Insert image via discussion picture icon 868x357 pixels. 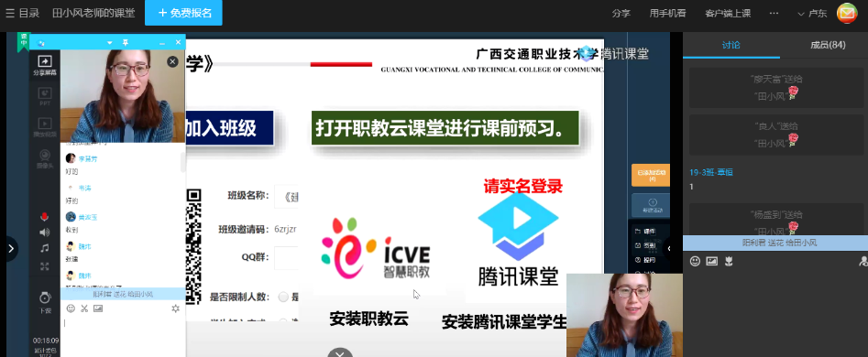pos(712,262)
